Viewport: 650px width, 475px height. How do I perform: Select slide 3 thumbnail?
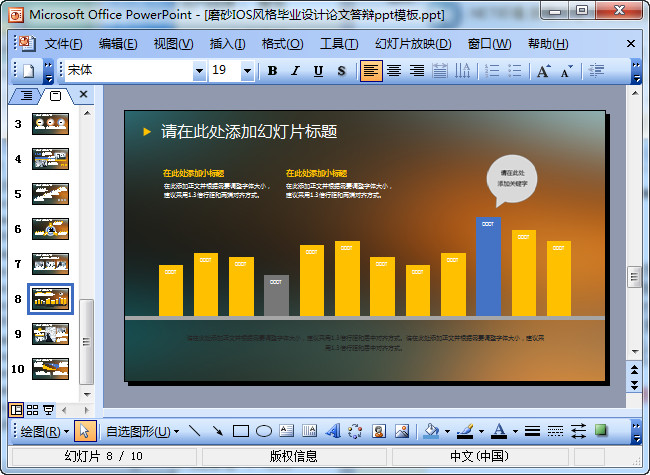pos(50,124)
